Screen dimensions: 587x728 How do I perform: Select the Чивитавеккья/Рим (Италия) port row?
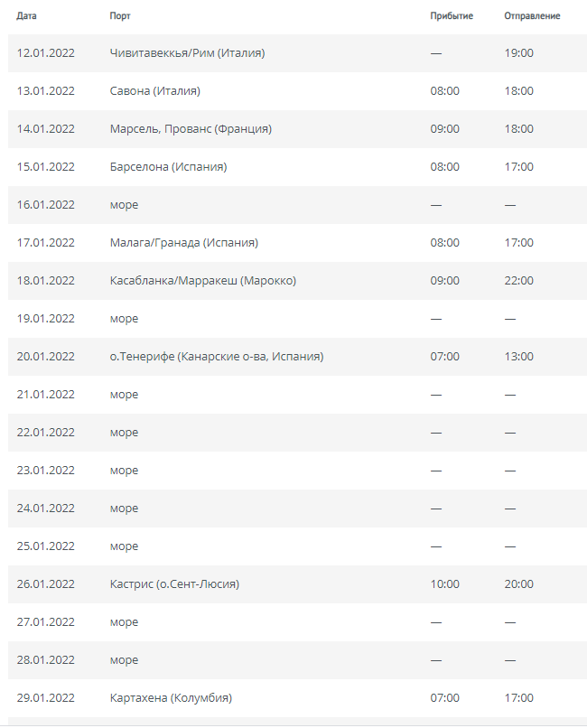point(297,53)
